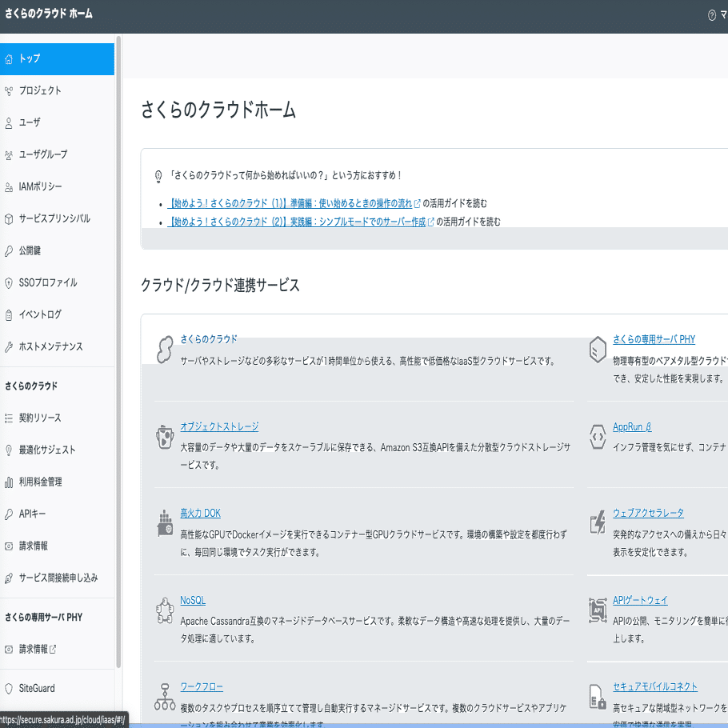Click the key icon beside APIキー
This screenshot has width=728, height=728.
(8, 514)
